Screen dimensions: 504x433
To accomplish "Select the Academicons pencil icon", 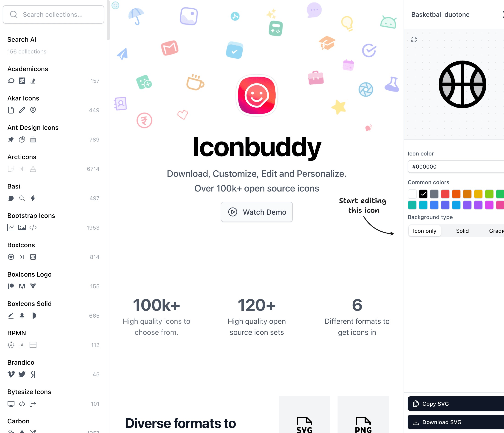I will (21, 111).
